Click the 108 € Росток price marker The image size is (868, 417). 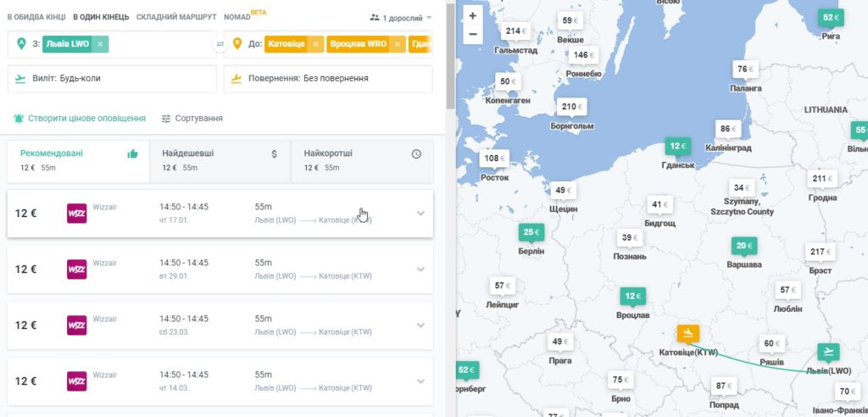coord(494,159)
